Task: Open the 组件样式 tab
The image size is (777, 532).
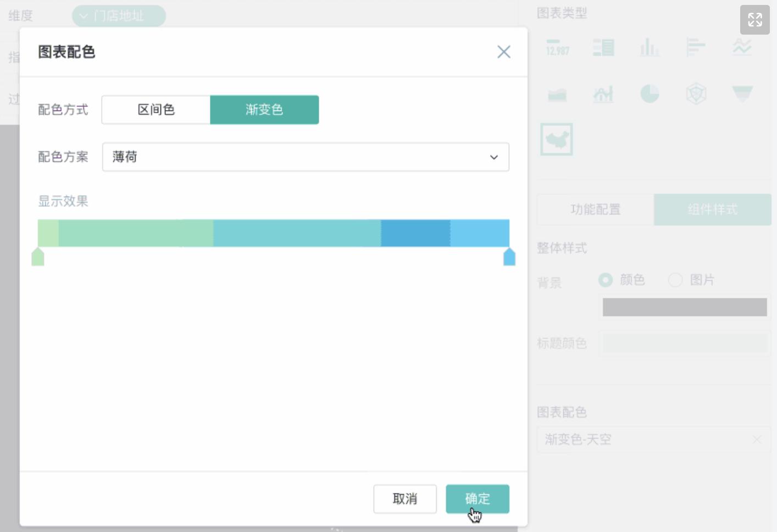Action: tap(712, 209)
